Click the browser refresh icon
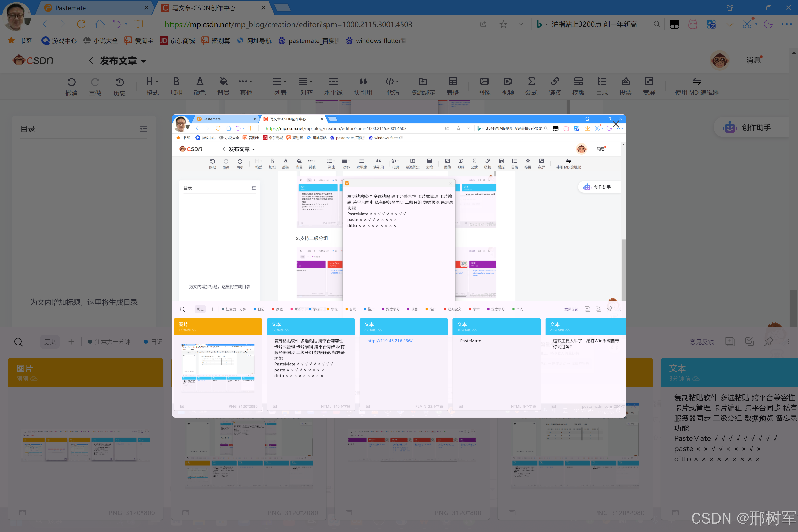798x532 pixels. pos(81,24)
